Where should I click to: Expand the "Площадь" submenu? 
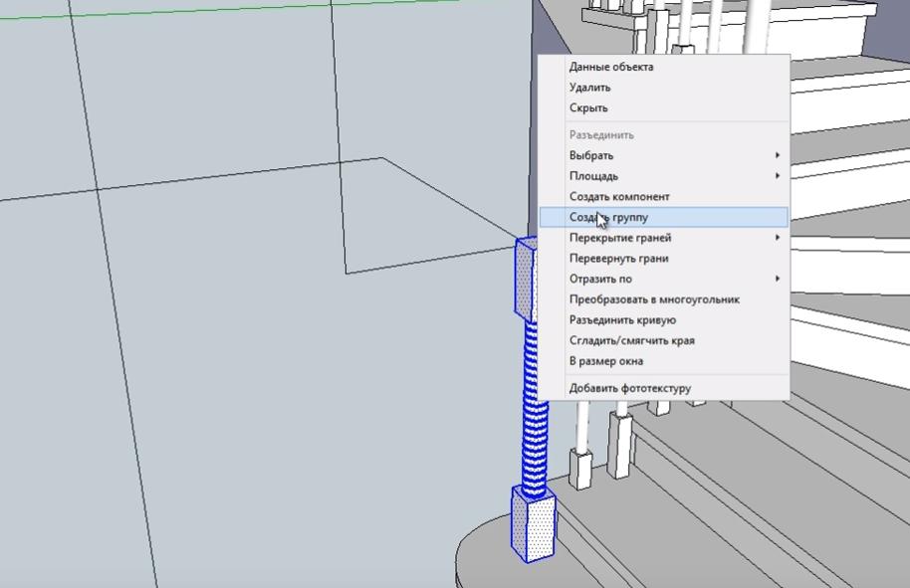593,176
